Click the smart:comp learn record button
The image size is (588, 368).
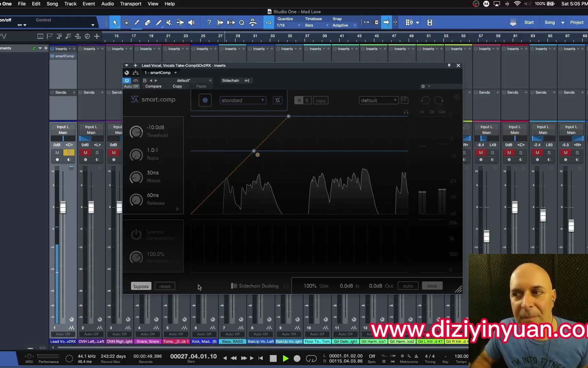(x=205, y=100)
